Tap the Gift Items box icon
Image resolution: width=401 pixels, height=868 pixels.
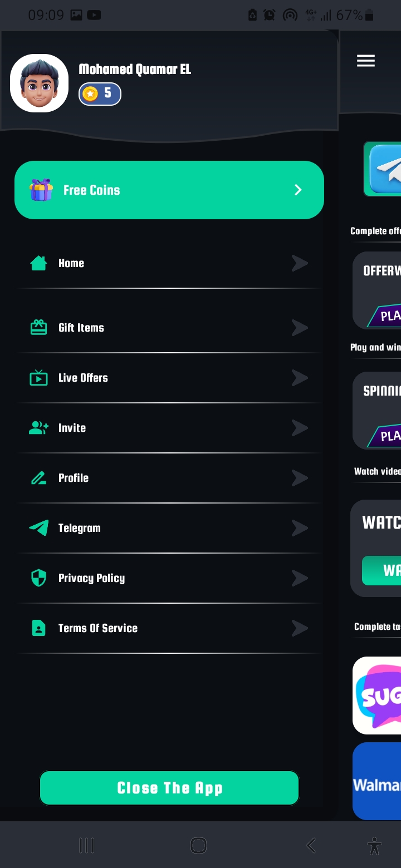coord(38,328)
